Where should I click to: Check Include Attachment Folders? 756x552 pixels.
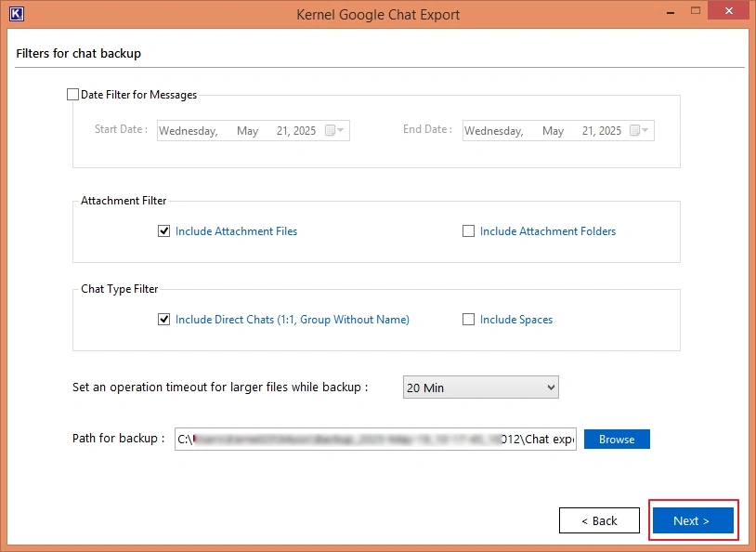pos(468,231)
